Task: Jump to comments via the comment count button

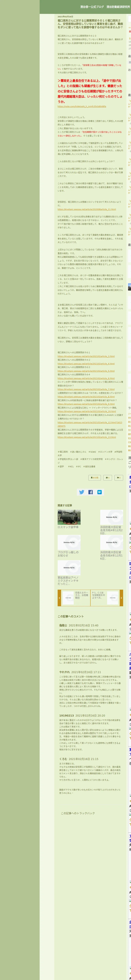Action: pyautogui.click(x=108, y=478)
